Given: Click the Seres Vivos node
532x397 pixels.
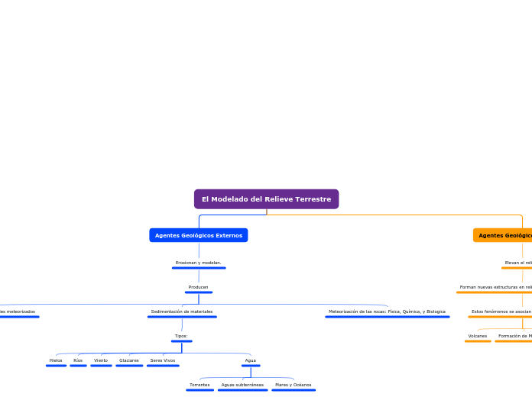Looking at the screenshot, I should 163,360.
